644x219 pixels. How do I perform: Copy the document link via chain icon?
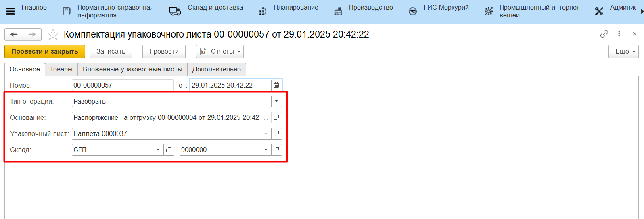point(604,34)
